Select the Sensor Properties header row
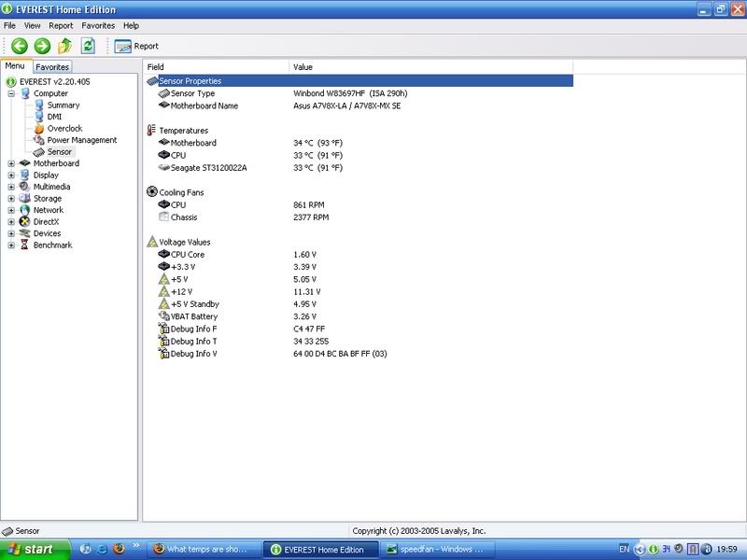 pyautogui.click(x=359, y=81)
